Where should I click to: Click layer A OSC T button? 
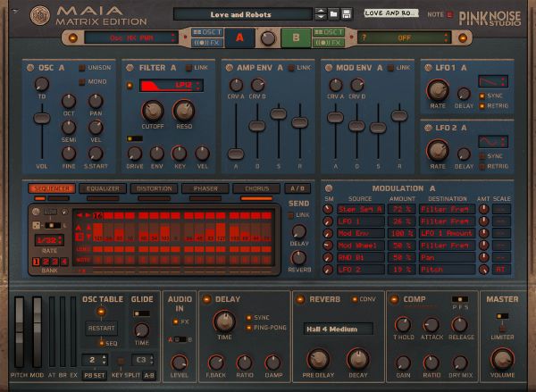tap(207, 32)
